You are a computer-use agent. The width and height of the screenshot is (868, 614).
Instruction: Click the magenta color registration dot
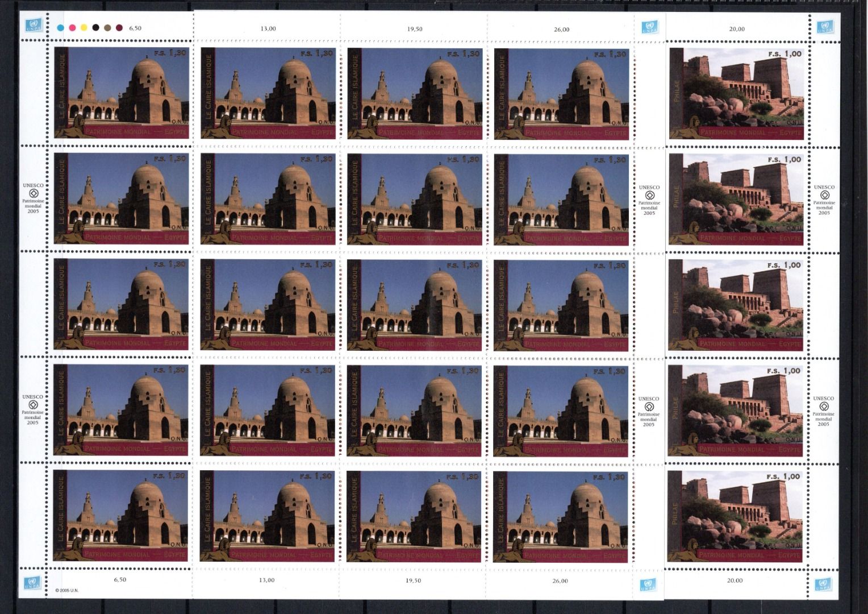pyautogui.click(x=72, y=27)
